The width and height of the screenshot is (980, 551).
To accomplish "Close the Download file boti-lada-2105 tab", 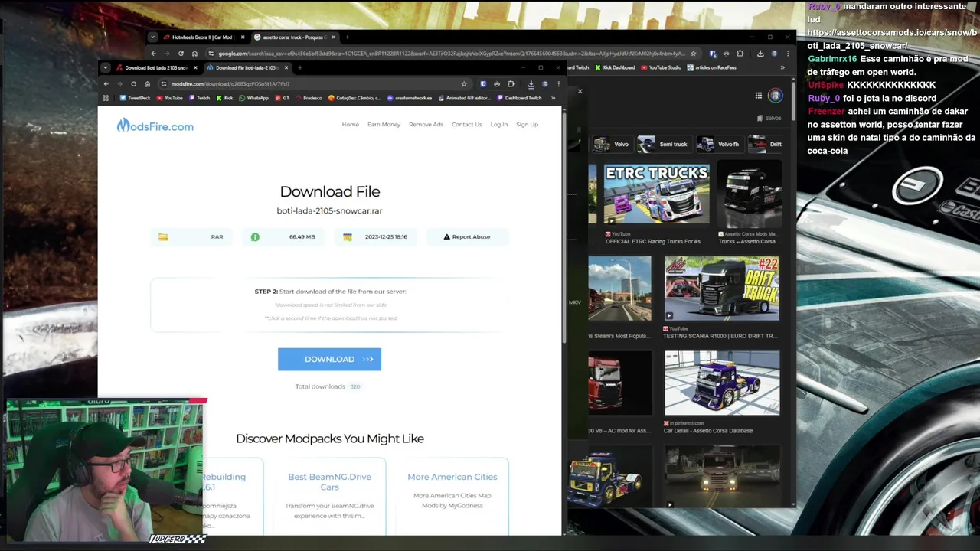I will (x=286, y=67).
